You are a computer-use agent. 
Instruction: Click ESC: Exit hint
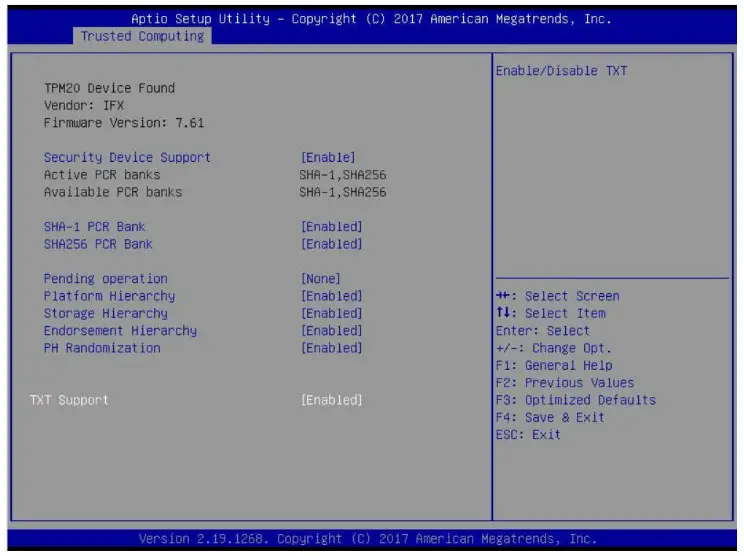528,435
